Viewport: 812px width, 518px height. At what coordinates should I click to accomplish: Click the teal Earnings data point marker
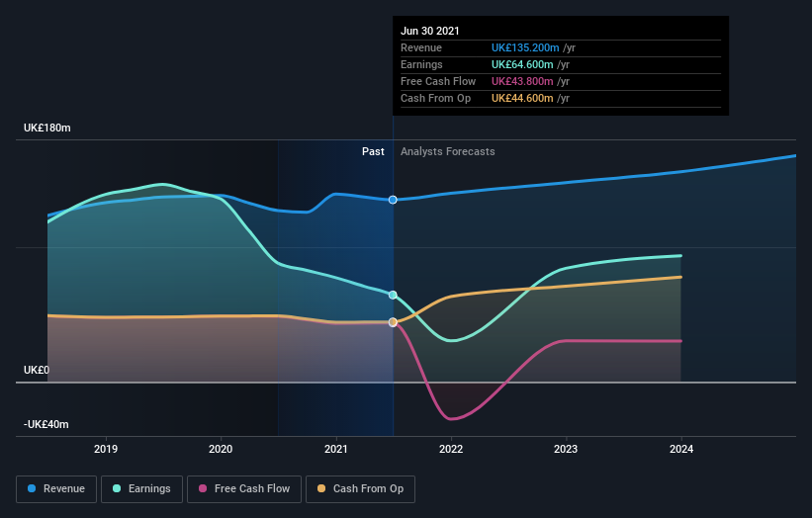(393, 295)
